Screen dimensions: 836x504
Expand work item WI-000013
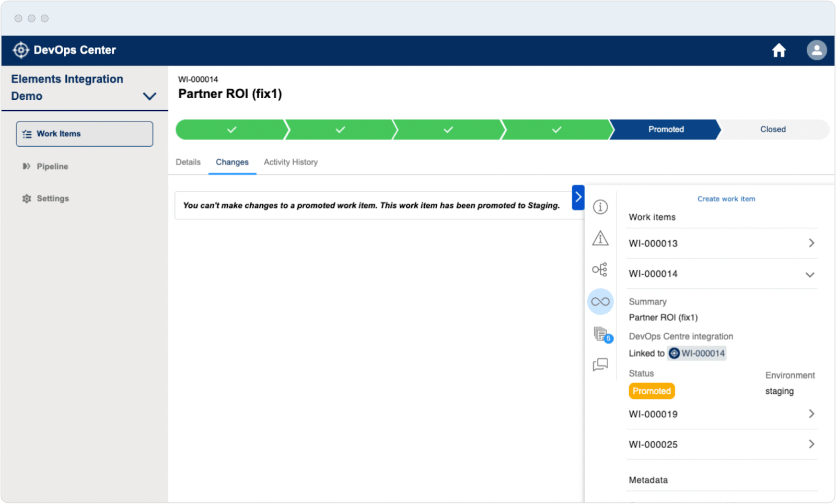point(811,243)
